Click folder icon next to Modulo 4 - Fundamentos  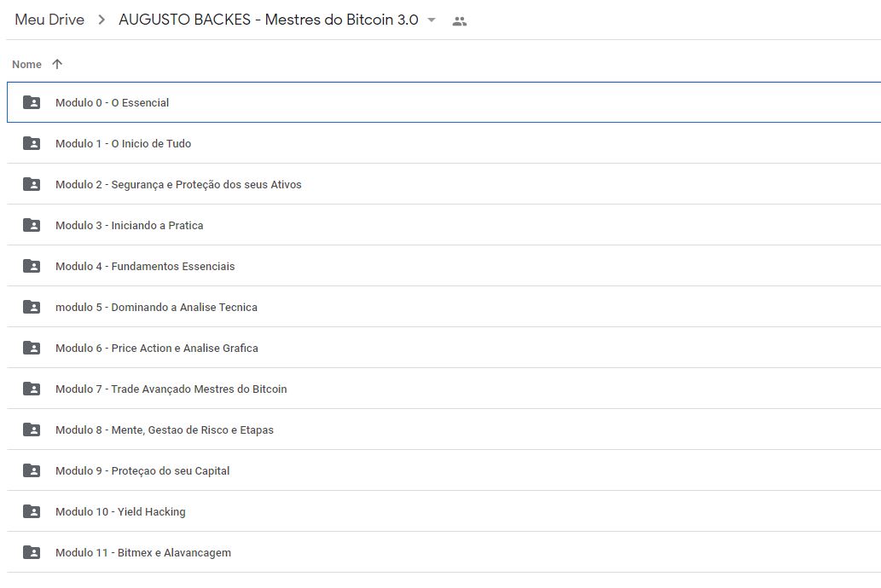click(32, 266)
